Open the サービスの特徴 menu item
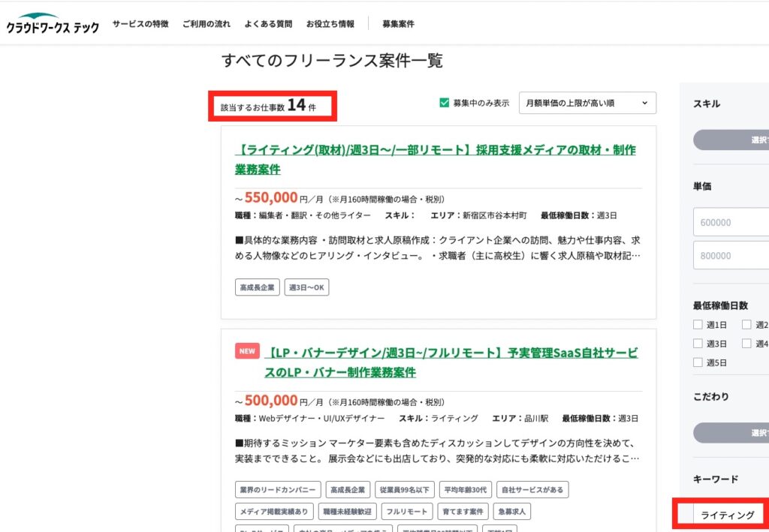This screenshot has height=532, width=769. [140, 24]
